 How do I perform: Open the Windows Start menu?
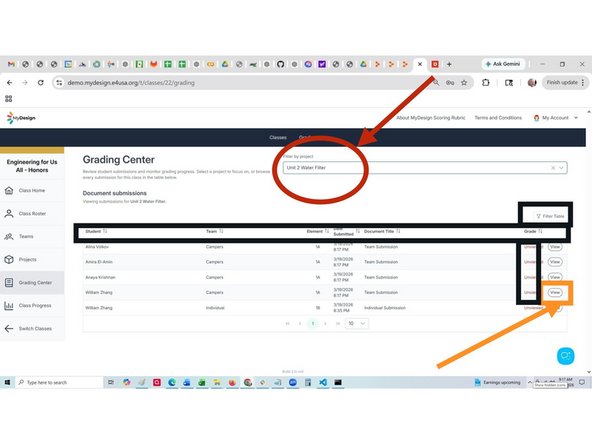[7, 382]
